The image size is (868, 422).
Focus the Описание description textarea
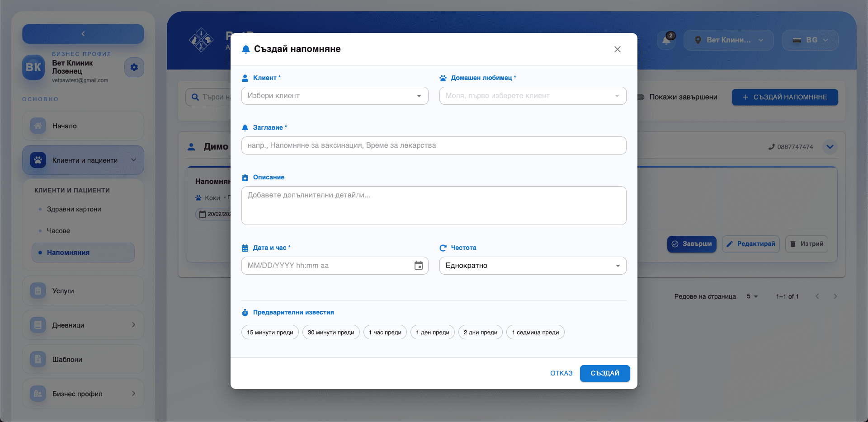click(434, 206)
